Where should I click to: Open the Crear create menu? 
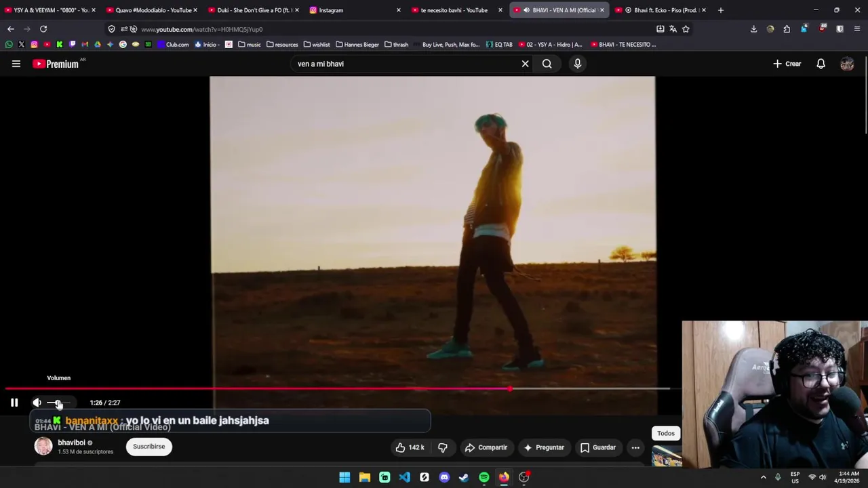pos(787,64)
